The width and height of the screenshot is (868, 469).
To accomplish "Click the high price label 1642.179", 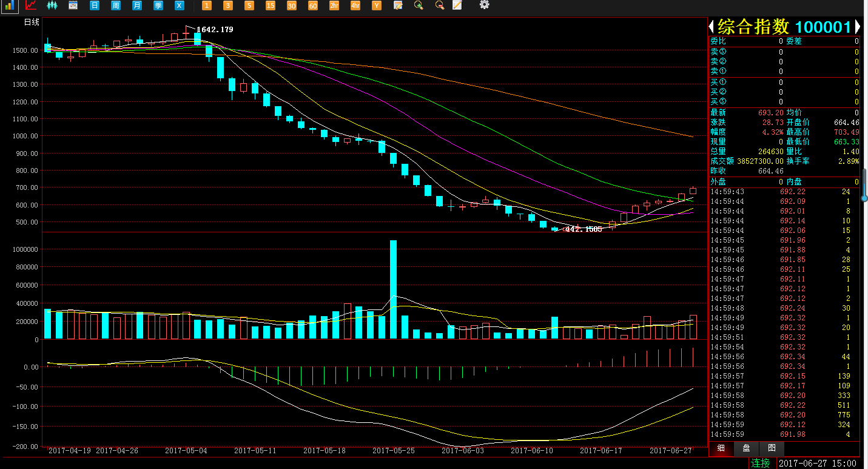I will (x=215, y=29).
